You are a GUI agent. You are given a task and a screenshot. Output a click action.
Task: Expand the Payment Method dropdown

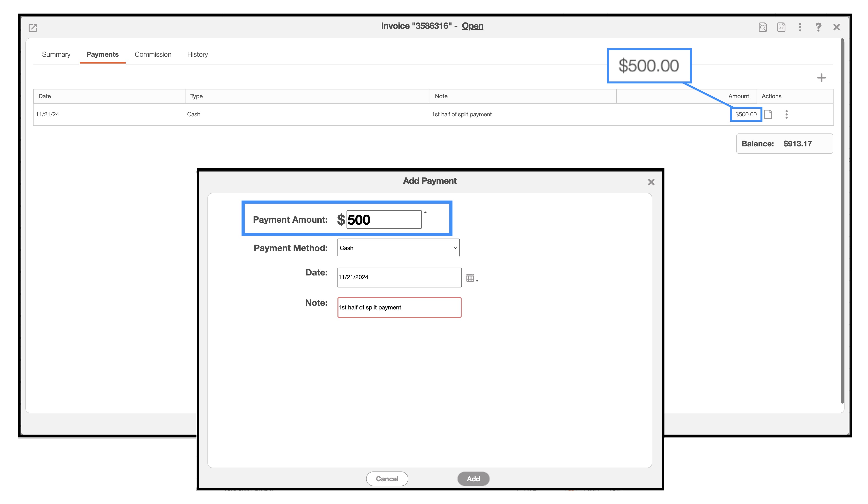398,248
